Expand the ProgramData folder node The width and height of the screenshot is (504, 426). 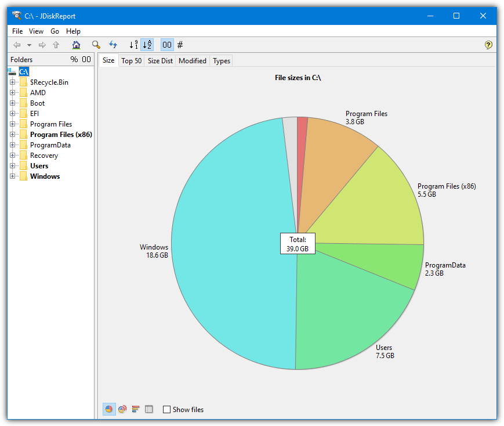(13, 145)
